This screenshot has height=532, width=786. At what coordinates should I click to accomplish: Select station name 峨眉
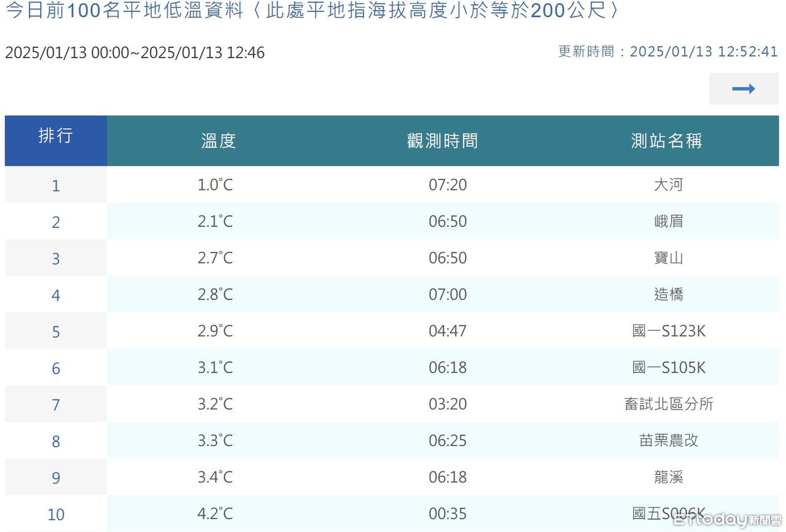(x=668, y=222)
